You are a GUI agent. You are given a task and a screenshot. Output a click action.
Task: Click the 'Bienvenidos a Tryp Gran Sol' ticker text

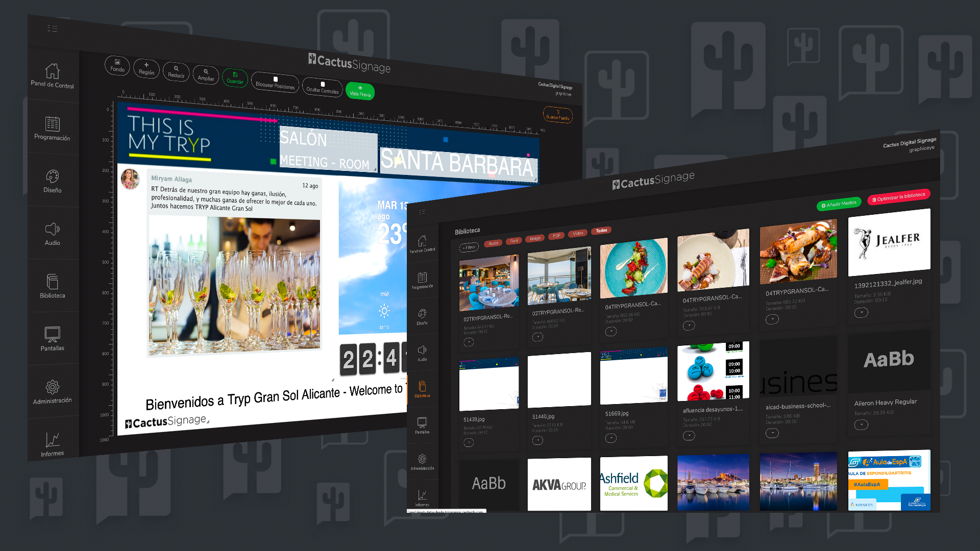click(274, 397)
